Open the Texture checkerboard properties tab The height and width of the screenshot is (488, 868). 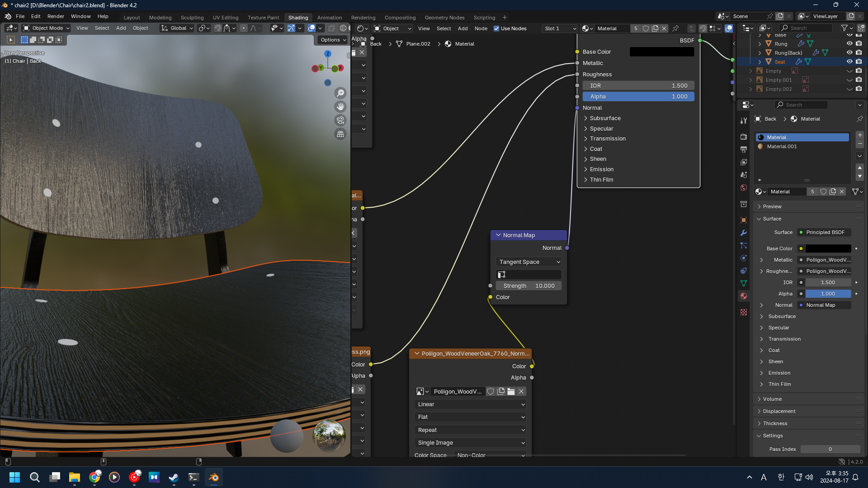[x=744, y=312]
